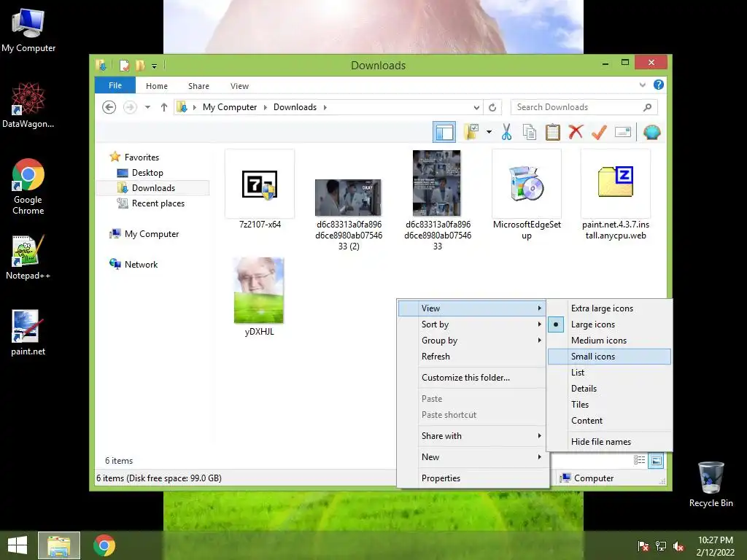
Task: Open Customize Quick Access Toolbar dropdown
Action: pyautogui.click(x=155, y=66)
